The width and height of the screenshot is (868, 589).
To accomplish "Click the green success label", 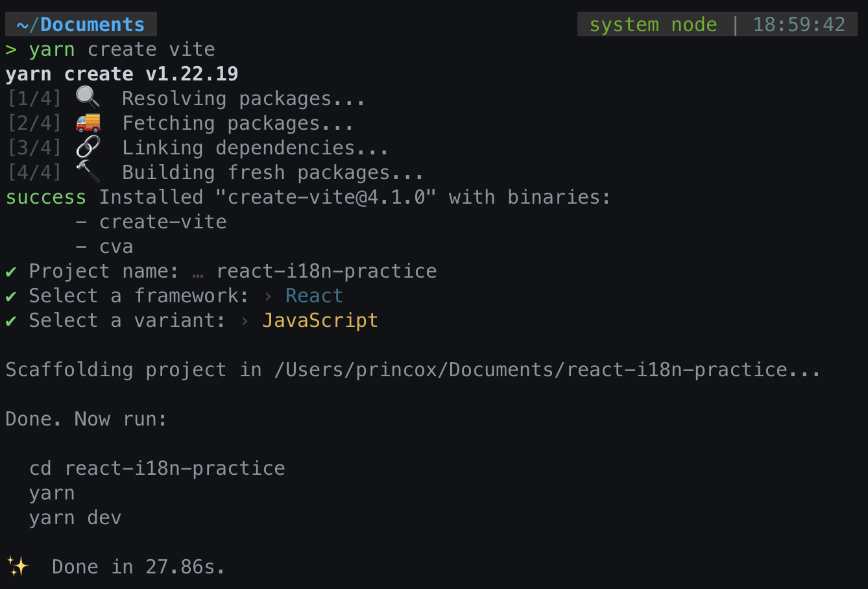I will click(x=46, y=197).
